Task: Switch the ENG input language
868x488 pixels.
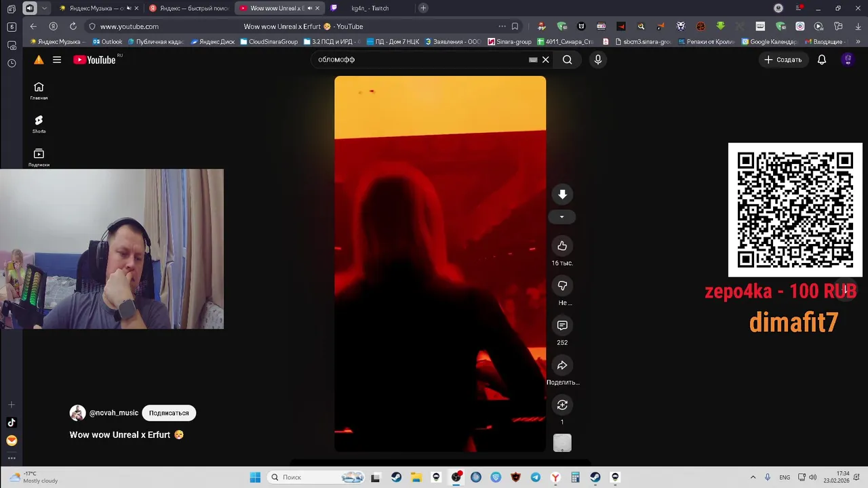Action: point(785,477)
